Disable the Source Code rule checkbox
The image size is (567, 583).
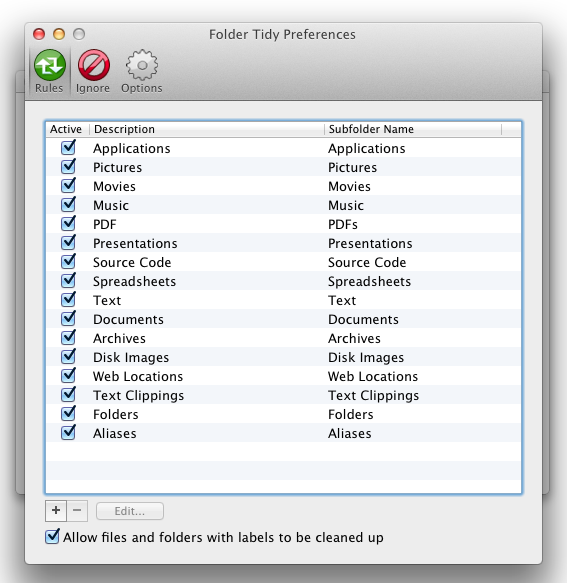click(x=68, y=261)
